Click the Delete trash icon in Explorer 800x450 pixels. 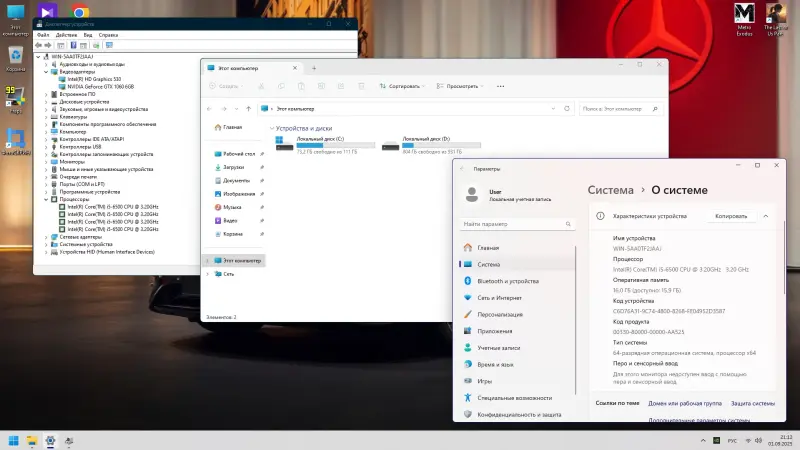[x=361, y=86]
